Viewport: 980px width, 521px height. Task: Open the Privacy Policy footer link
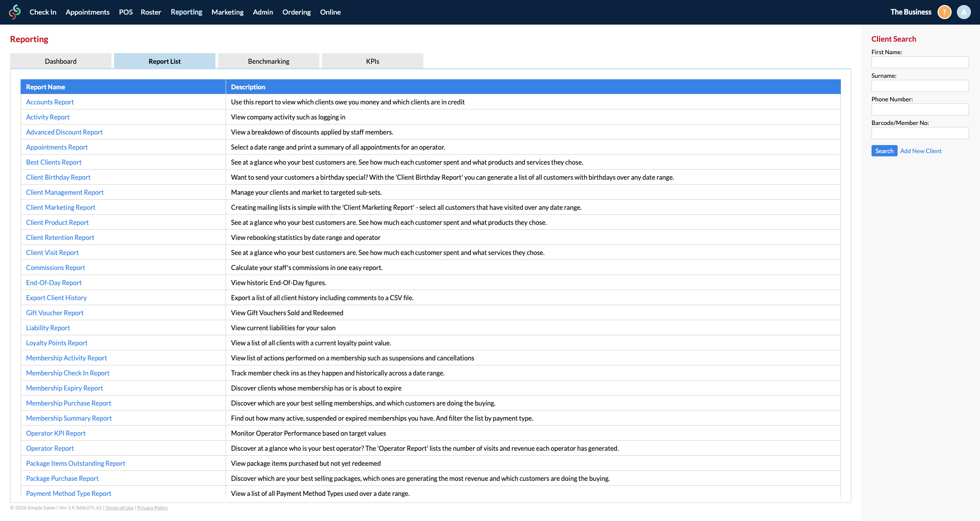(152, 508)
